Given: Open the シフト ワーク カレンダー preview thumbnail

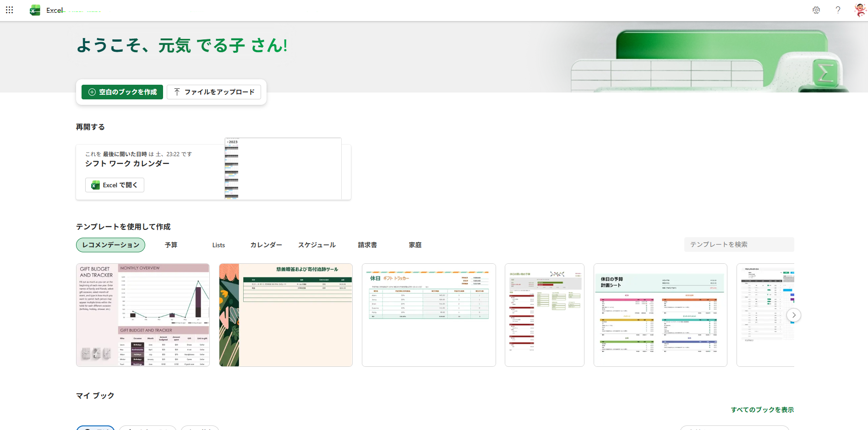Looking at the screenshot, I should click(283, 169).
